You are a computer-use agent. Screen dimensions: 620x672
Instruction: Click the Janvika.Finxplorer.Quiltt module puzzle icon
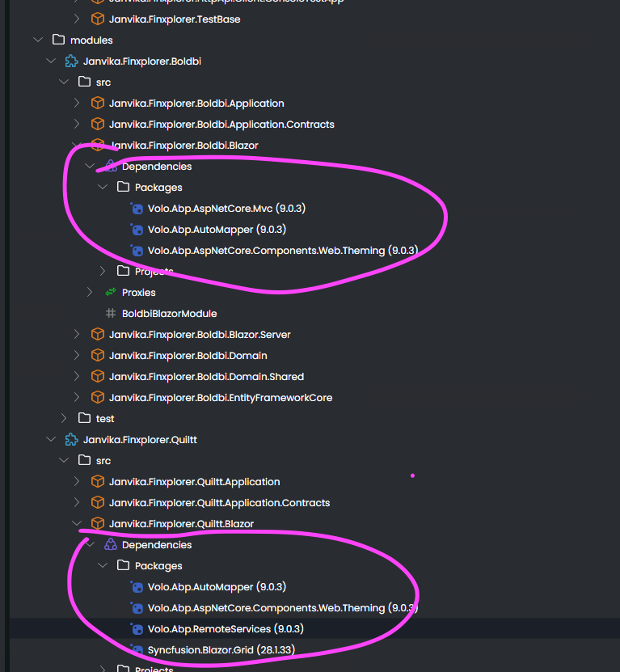point(71,440)
